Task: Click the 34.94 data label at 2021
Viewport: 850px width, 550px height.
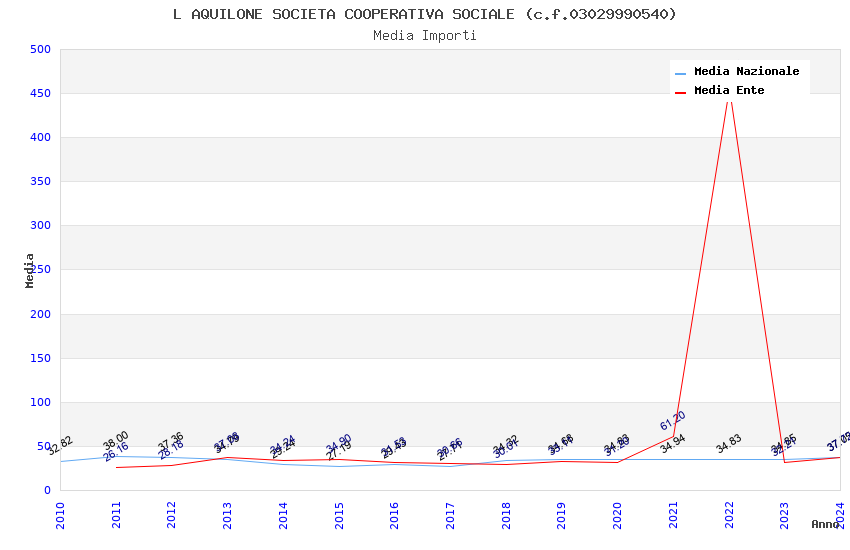Action: click(x=673, y=444)
